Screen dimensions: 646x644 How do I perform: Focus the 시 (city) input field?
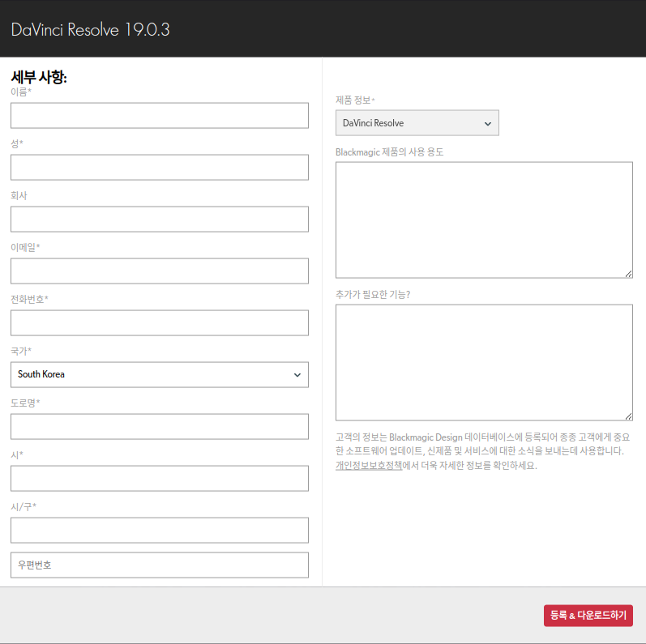coord(160,479)
